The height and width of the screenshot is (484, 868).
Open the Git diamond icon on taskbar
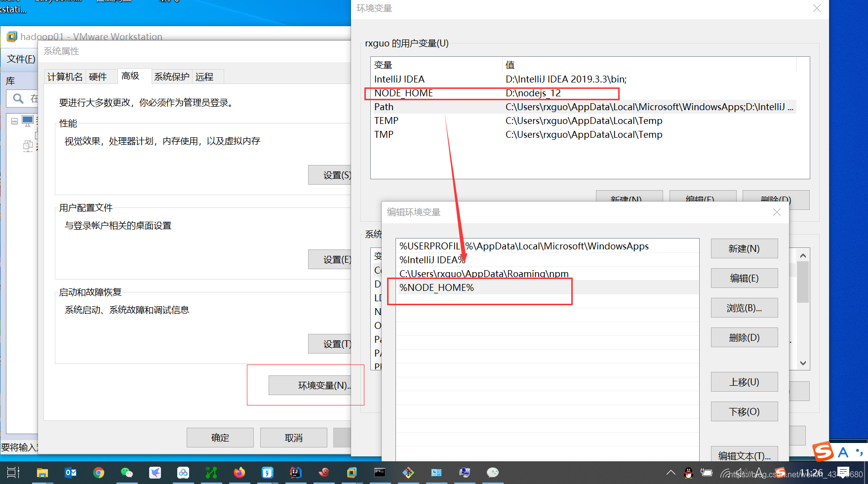pyautogui.click(x=408, y=473)
